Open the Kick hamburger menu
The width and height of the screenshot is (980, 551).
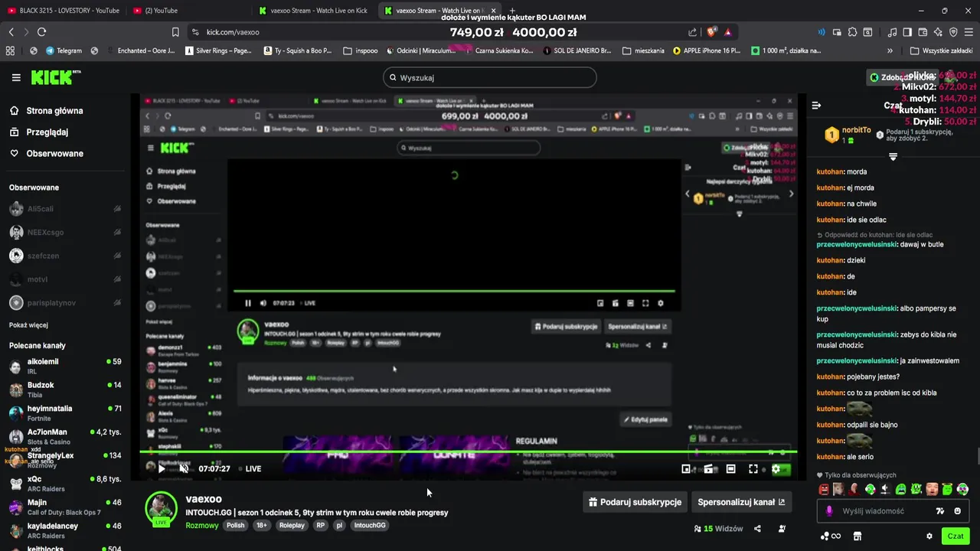pyautogui.click(x=16, y=77)
